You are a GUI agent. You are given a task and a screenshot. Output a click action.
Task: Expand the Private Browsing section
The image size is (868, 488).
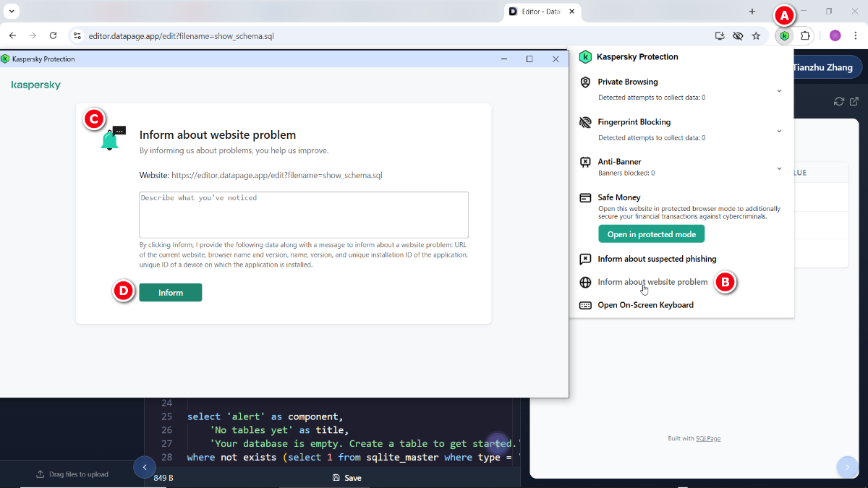[779, 90]
